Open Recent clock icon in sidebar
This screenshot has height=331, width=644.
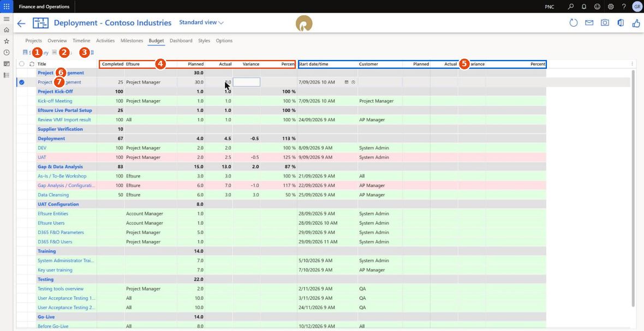6,52
